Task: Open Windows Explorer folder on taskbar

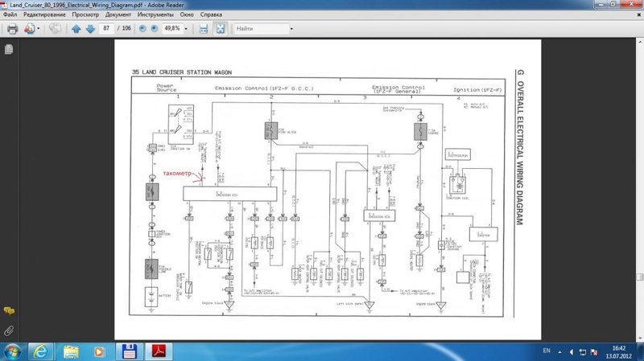Action: click(x=71, y=351)
